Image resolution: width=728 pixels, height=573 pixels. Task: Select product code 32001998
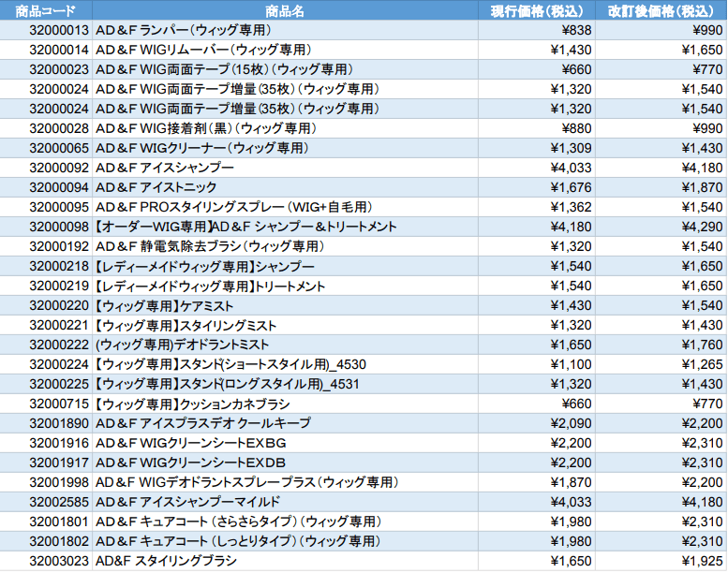click(46, 482)
